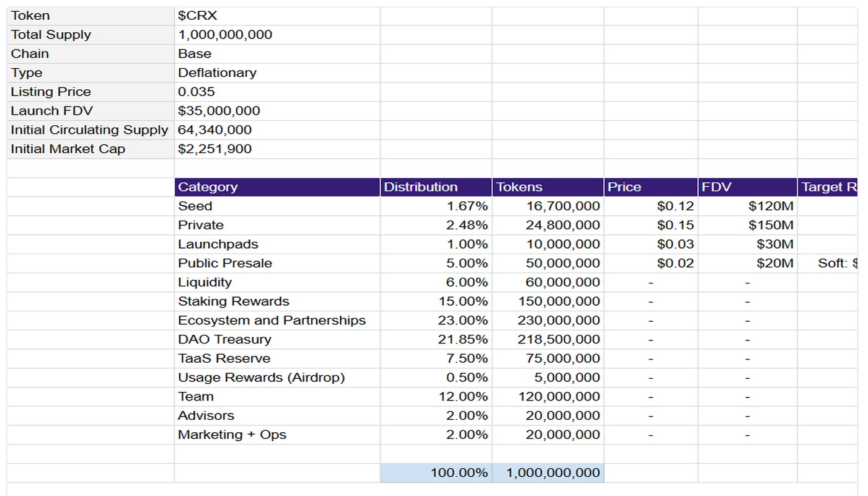The width and height of the screenshot is (868, 496).
Task: Click the "Distribution" column header
Action: [436, 187]
